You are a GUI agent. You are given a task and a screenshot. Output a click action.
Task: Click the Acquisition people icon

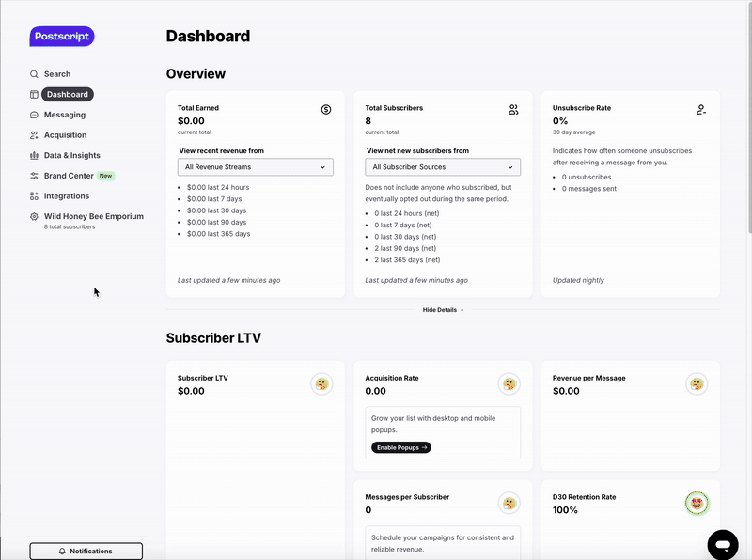[34, 135]
